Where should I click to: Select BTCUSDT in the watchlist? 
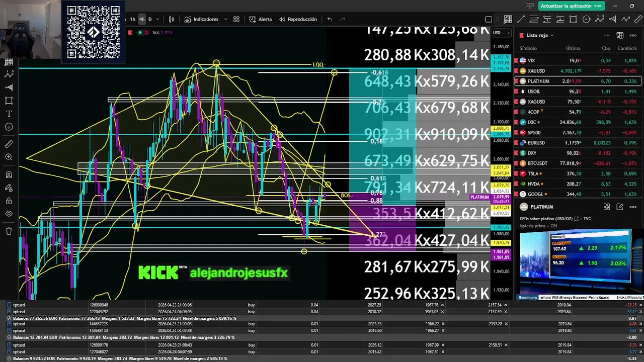578,163
